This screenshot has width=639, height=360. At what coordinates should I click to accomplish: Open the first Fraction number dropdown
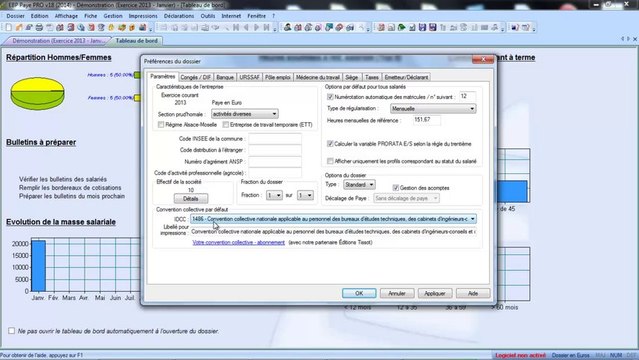[274, 195]
